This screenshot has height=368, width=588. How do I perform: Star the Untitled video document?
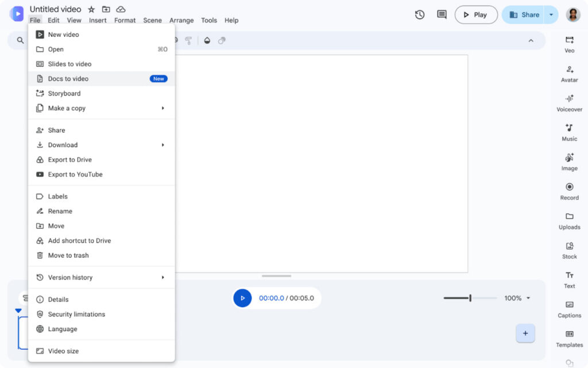(x=91, y=9)
